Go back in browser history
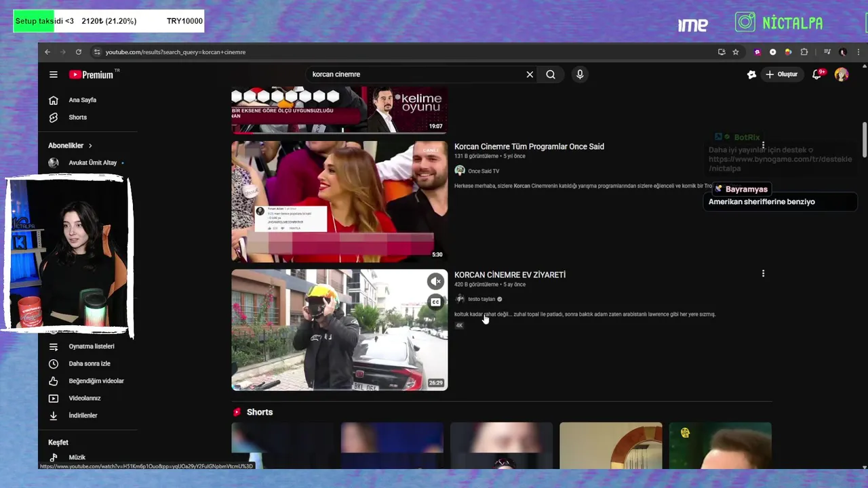 point(47,52)
